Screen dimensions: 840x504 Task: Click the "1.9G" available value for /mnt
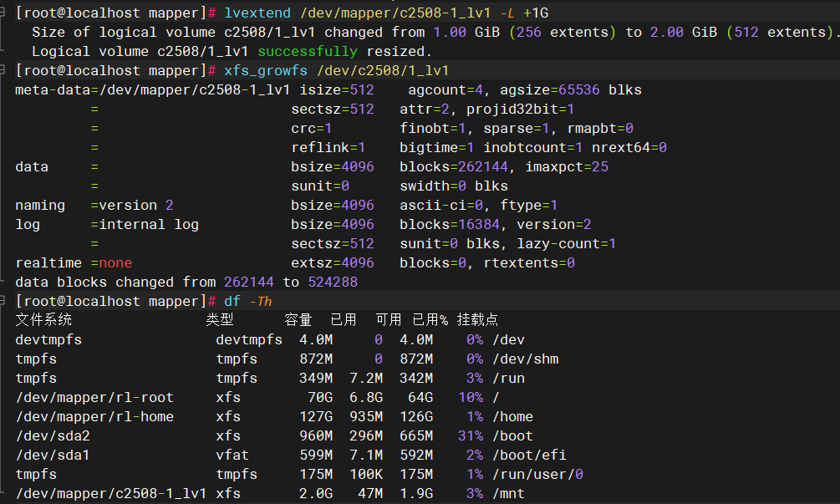[415, 494]
